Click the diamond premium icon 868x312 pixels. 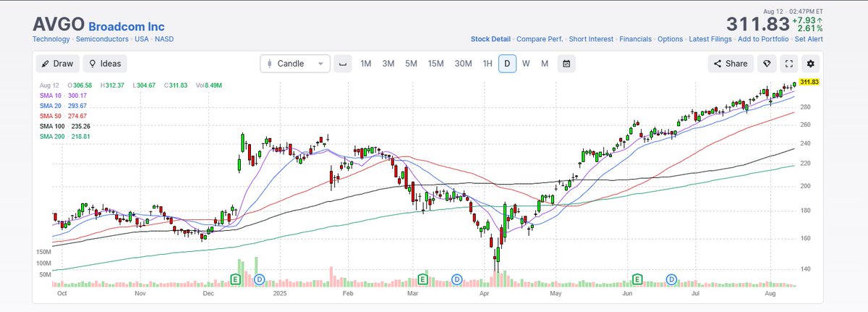click(767, 64)
